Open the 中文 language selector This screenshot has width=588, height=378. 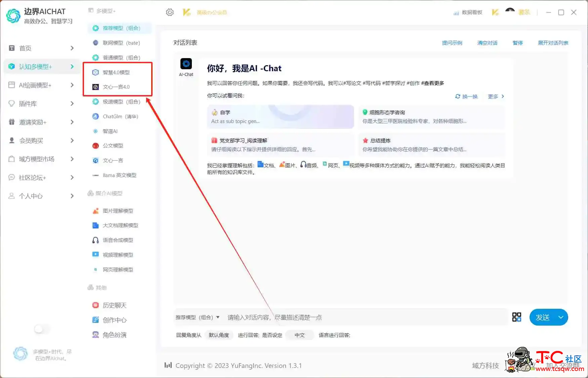[x=299, y=335]
